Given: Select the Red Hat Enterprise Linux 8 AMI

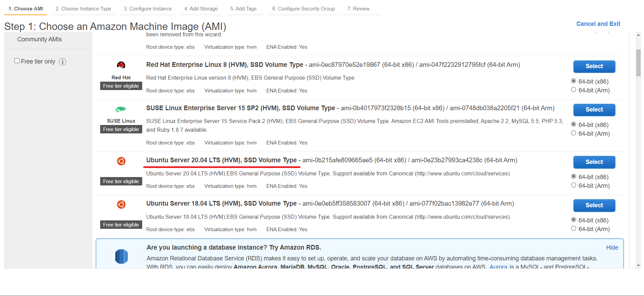Looking at the screenshot, I should click(594, 67).
